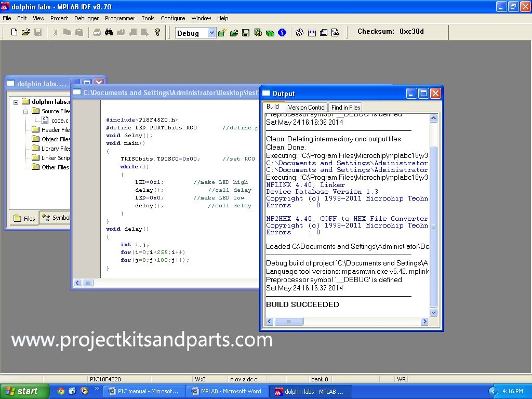Click the New File toolbar icon

coord(14,32)
